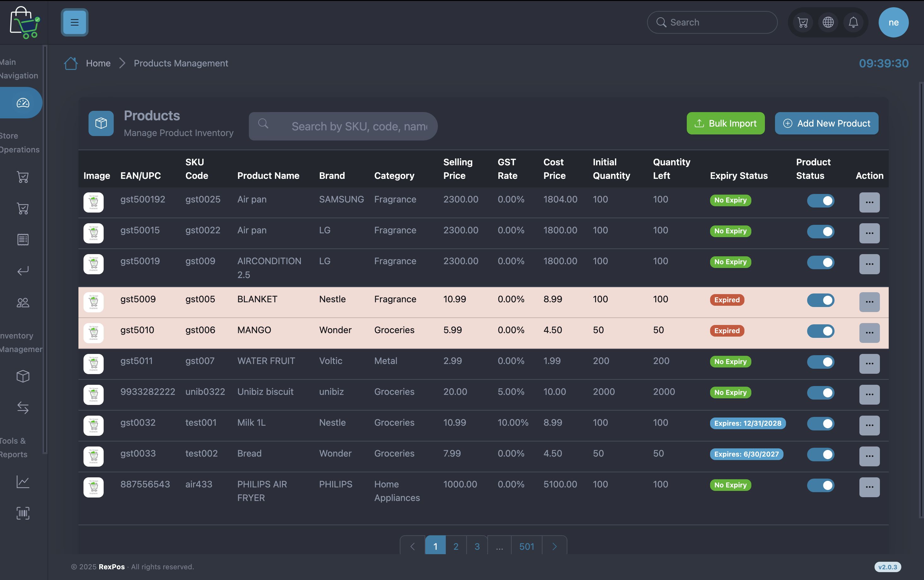Click the hamburger menu toggle button
This screenshot has height=580, width=924.
pyautogui.click(x=74, y=22)
